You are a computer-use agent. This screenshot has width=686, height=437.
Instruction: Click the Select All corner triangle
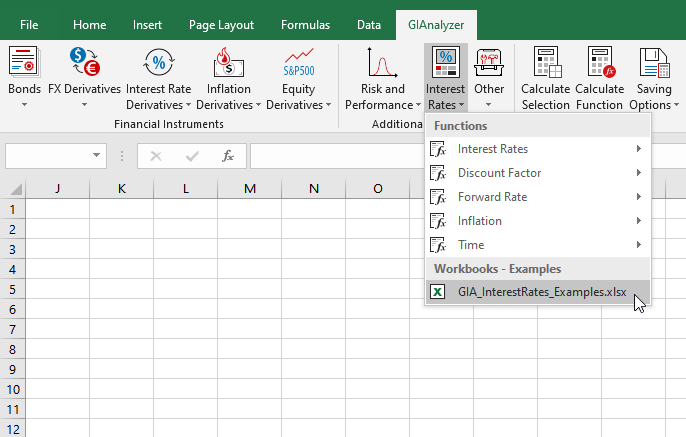point(16,189)
